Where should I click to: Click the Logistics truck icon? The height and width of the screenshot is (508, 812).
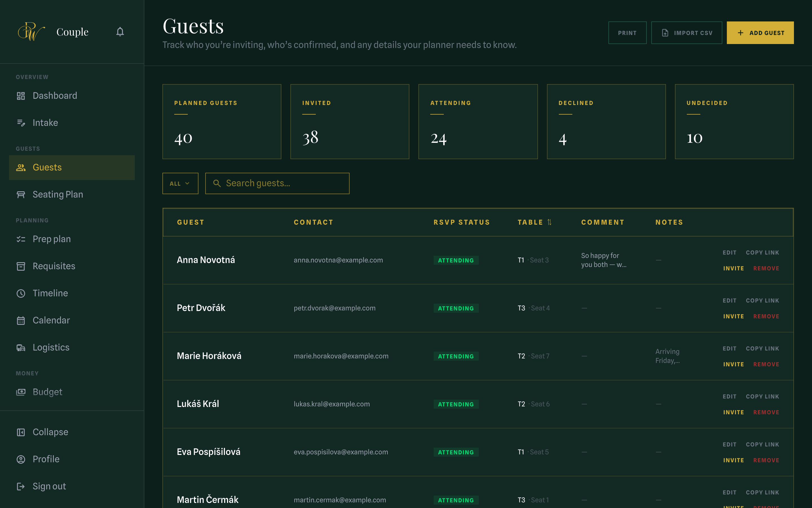(21, 348)
